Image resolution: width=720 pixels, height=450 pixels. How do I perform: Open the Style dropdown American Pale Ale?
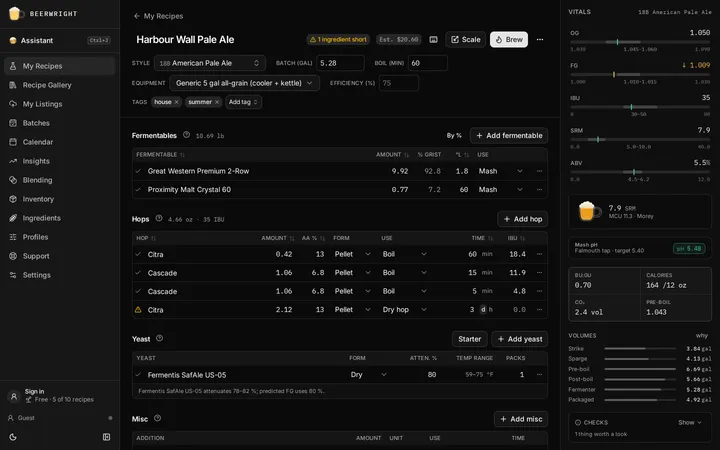point(210,63)
